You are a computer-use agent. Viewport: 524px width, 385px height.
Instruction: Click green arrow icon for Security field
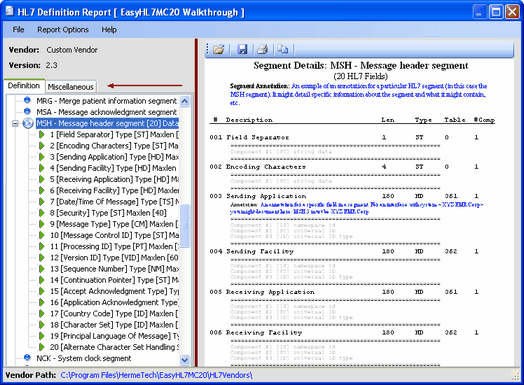point(42,213)
